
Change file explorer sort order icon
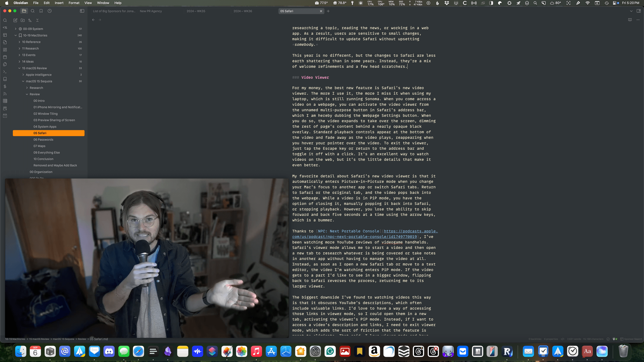pyautogui.click(x=30, y=20)
